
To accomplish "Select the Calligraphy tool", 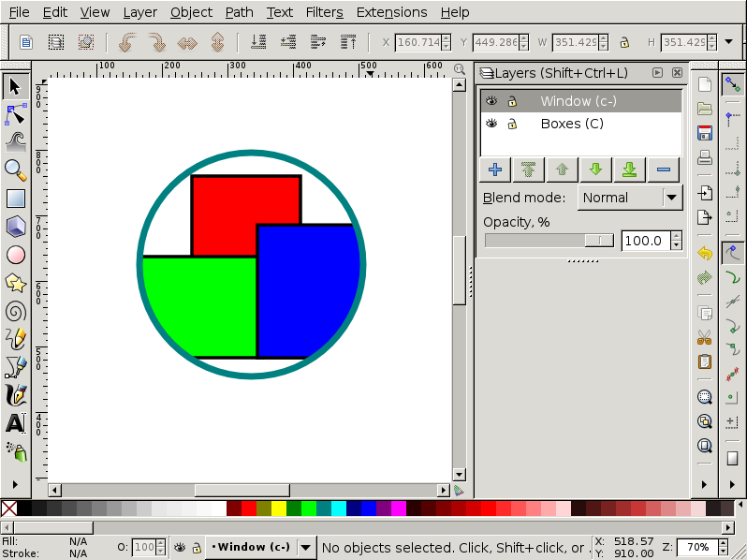I will pyautogui.click(x=15, y=395).
